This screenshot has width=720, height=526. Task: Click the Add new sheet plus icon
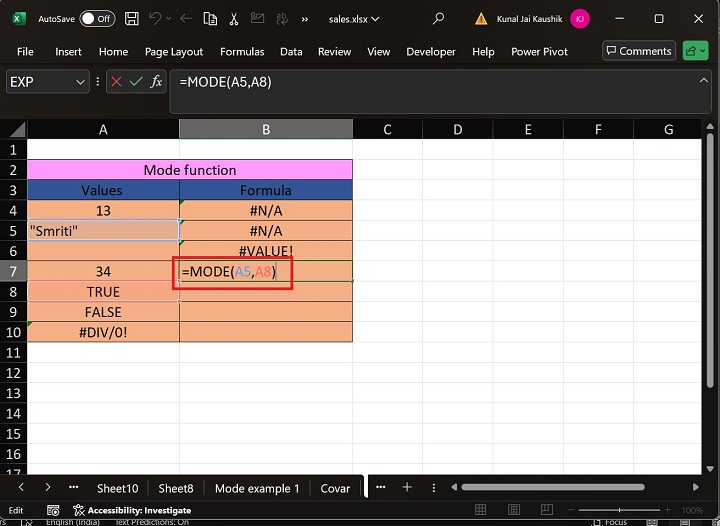[407, 488]
